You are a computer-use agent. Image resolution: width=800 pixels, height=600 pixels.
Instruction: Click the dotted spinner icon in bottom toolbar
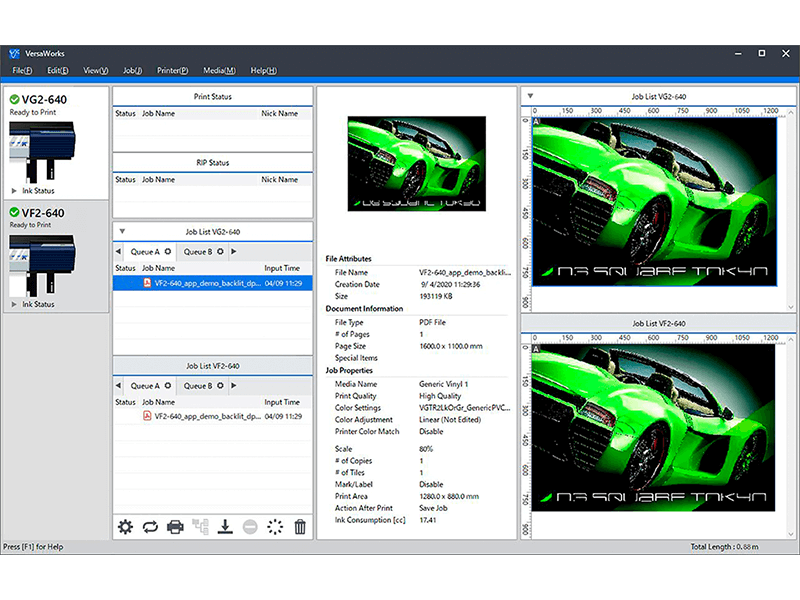coord(275,527)
